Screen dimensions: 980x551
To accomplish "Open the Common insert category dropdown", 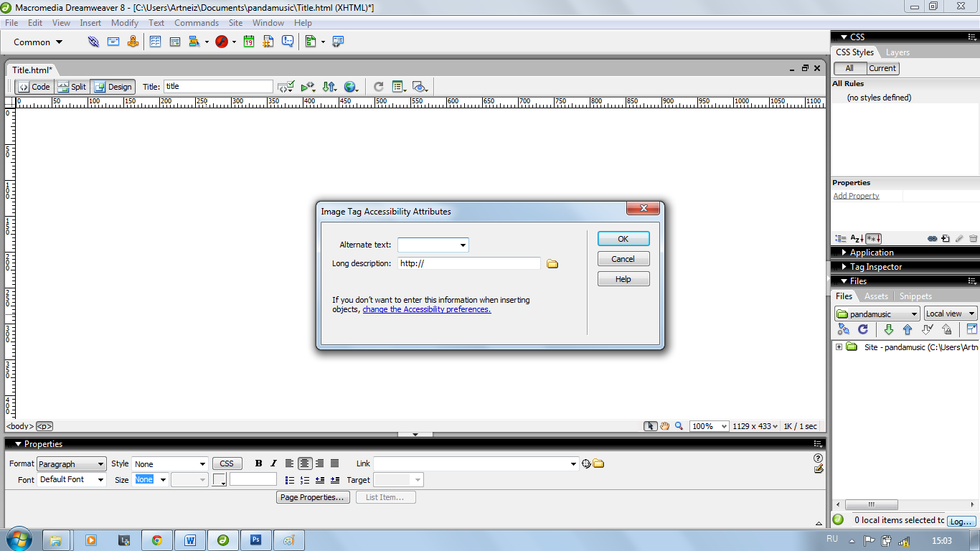I will 38,42.
